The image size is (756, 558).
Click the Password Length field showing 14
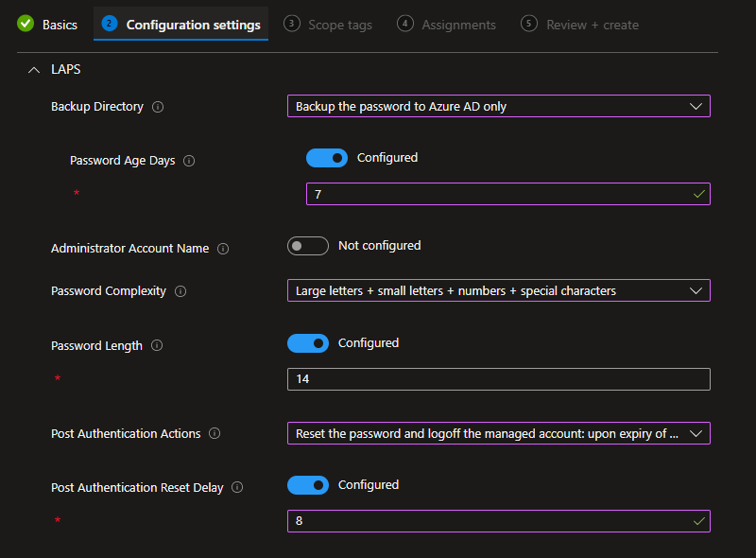tap(498, 379)
